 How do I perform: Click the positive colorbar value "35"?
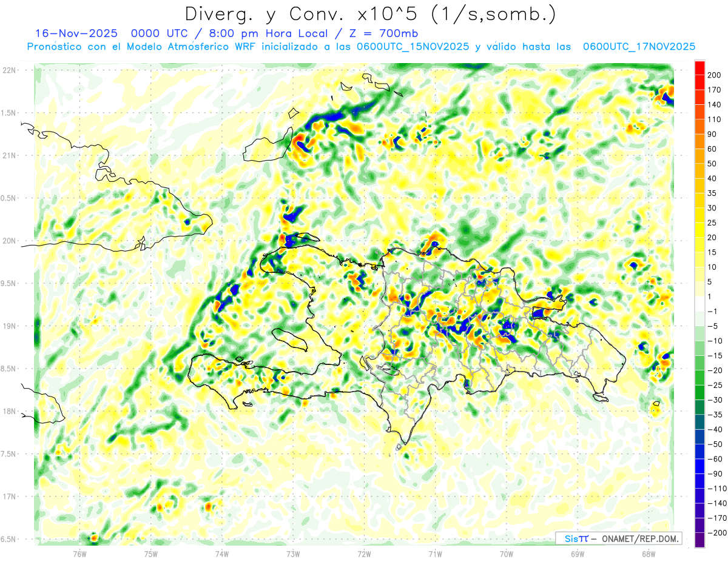pos(712,193)
